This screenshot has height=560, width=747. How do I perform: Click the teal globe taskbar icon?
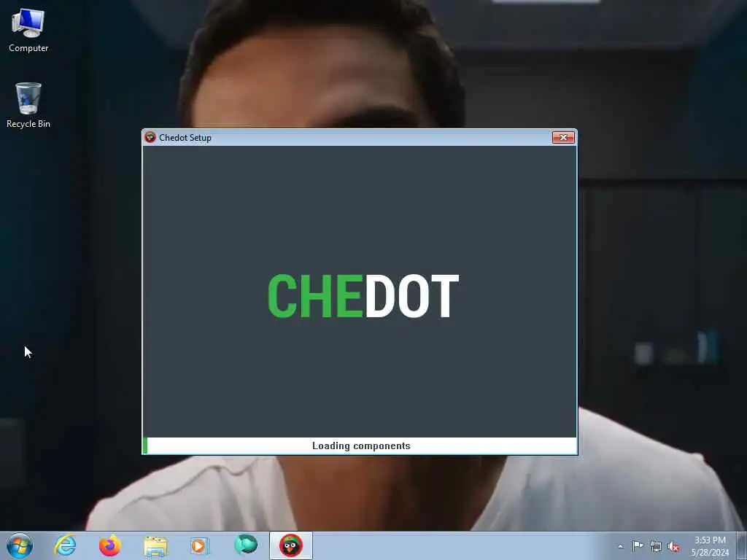click(246, 545)
